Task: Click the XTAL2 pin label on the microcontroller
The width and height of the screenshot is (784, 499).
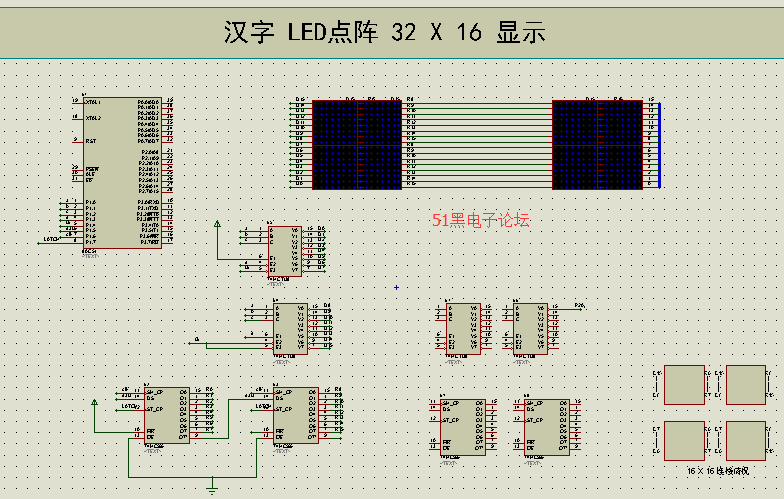Action: point(93,118)
